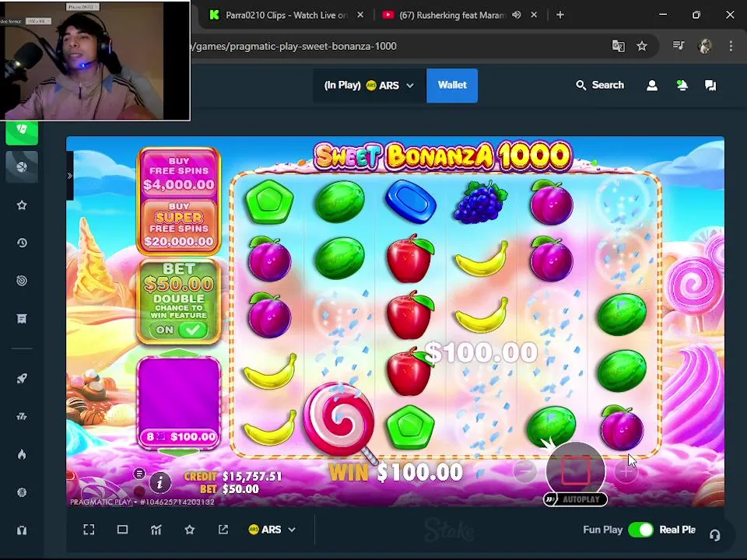Open the Chrome profile avatar
747x560 pixels.
tap(705, 46)
